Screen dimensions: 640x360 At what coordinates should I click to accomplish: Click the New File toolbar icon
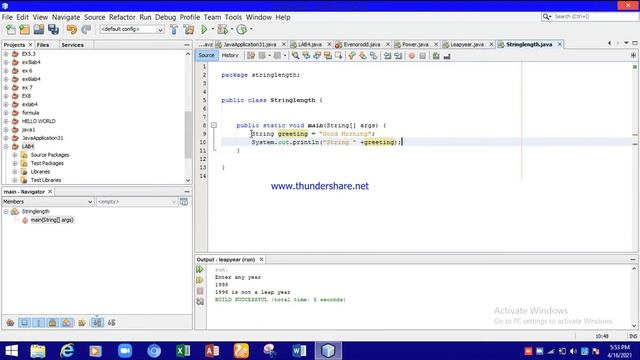coord(11,29)
